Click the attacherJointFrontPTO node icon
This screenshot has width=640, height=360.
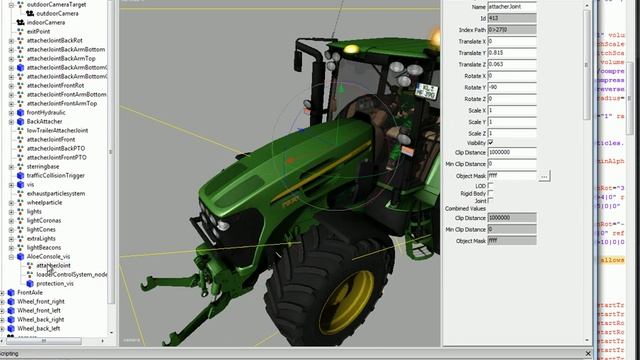pos(20,158)
